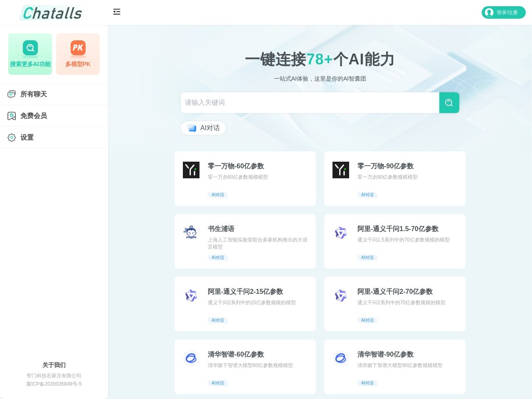Screen dimensions: 532x399
Task: Click the 登录/注册 button
Action: pos(503,12)
